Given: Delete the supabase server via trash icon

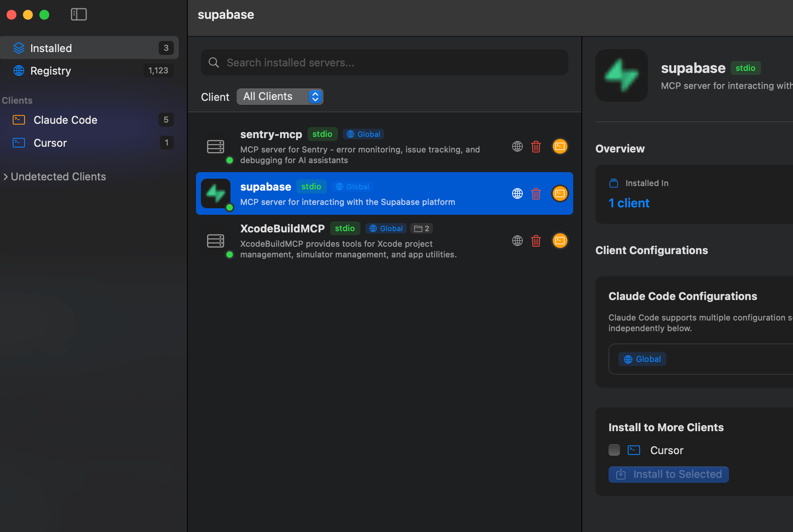Looking at the screenshot, I should click(536, 193).
